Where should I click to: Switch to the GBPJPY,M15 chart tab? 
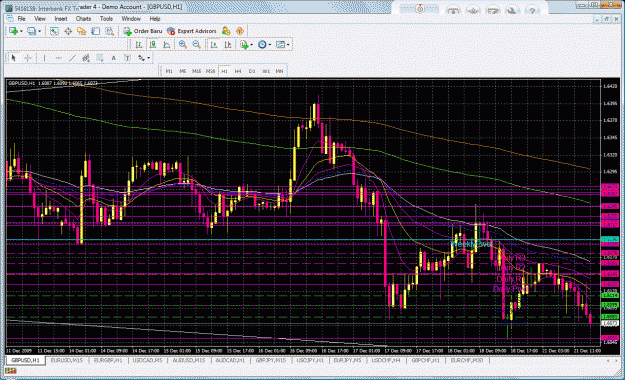tap(271, 360)
